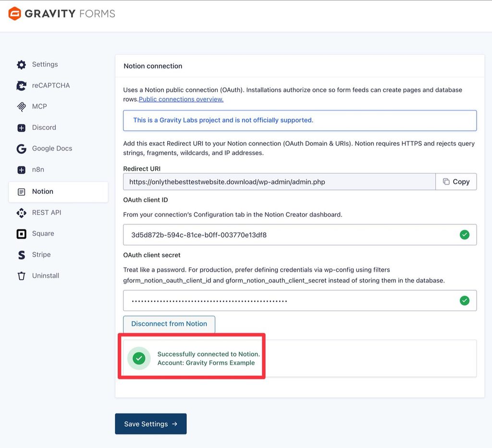Click the REST API icon in sidebar
This screenshot has width=492, height=448.
click(x=21, y=213)
